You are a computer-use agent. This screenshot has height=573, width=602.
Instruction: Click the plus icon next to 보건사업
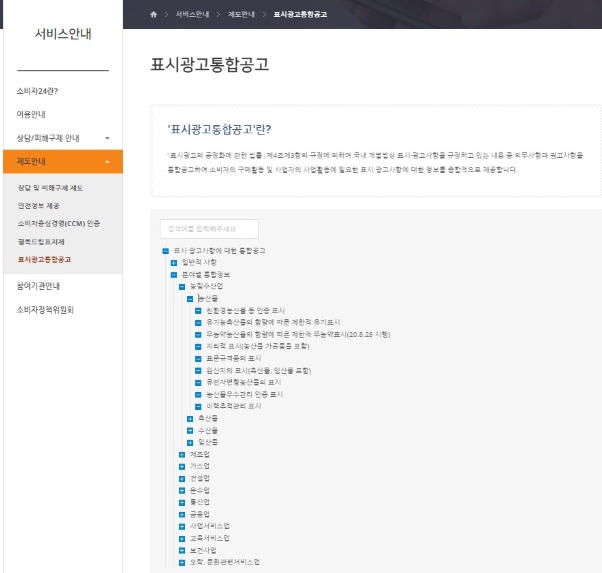click(x=181, y=550)
